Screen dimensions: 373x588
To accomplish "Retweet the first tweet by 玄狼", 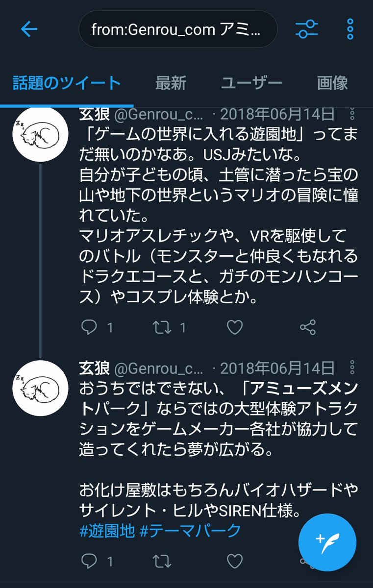I will tap(161, 327).
